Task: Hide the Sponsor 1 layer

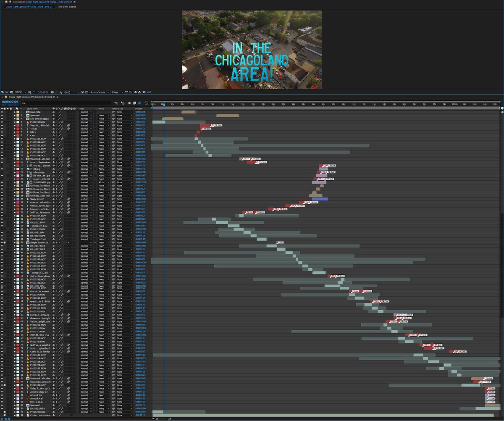Action: click(x=2, y=115)
